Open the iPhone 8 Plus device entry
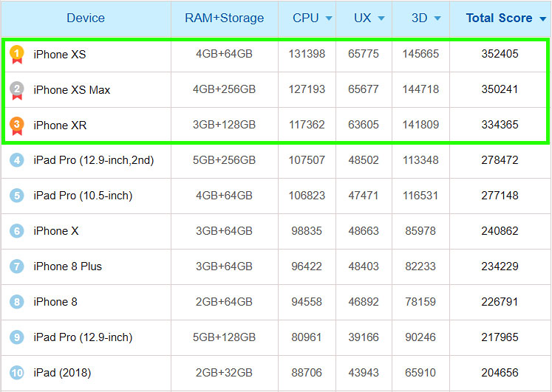Screen dimensions: 552x392 [67, 267]
